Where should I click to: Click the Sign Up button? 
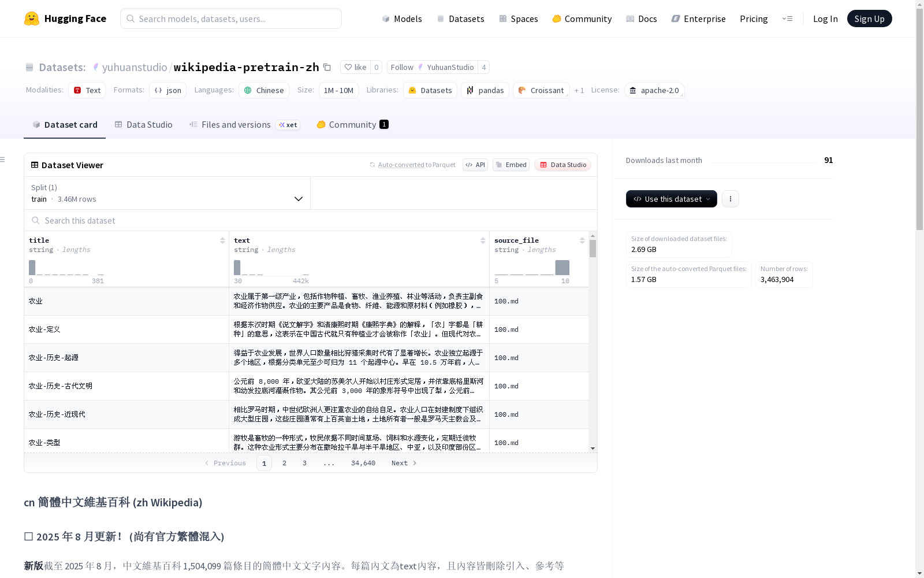(x=869, y=18)
